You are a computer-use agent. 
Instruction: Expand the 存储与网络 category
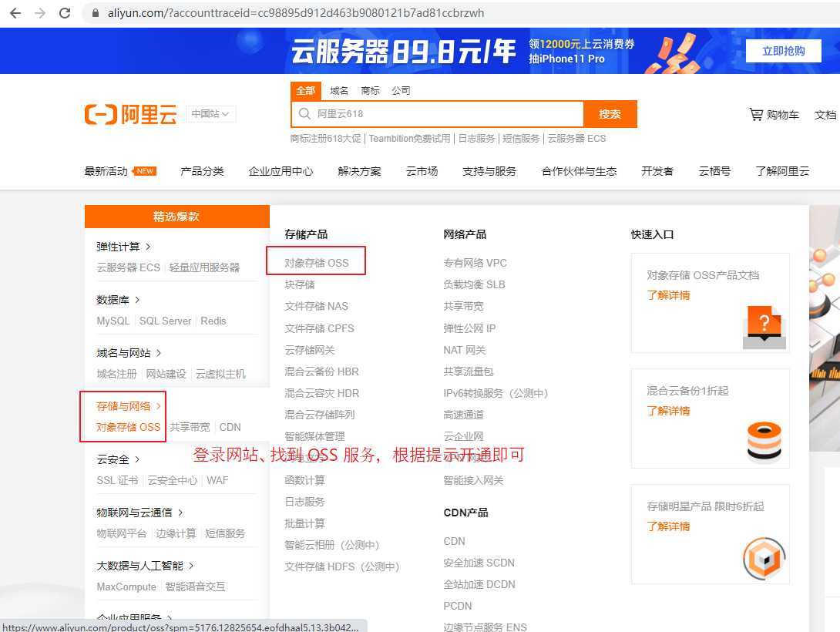[x=129, y=406]
